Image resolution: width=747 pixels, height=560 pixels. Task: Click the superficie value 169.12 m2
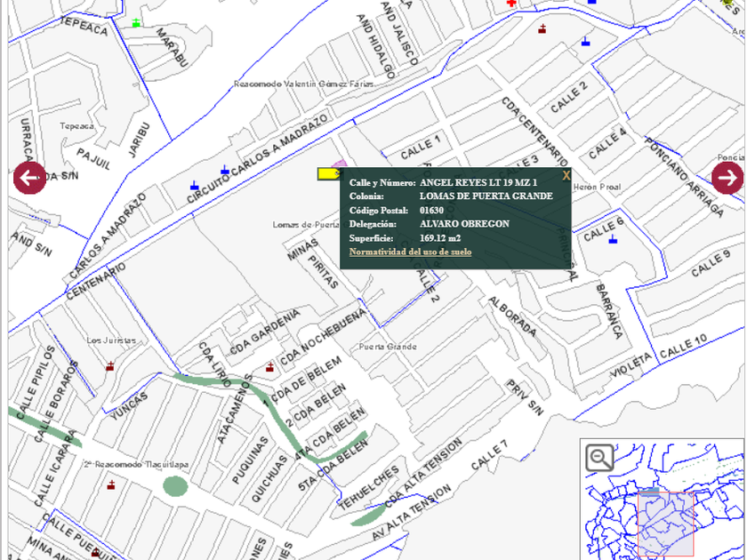pos(440,238)
